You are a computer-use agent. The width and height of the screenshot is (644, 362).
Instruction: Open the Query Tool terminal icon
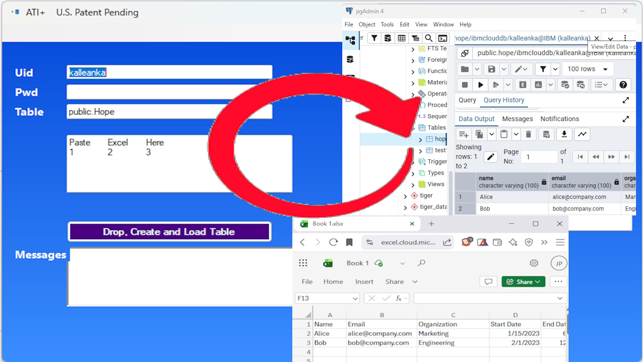(x=443, y=38)
